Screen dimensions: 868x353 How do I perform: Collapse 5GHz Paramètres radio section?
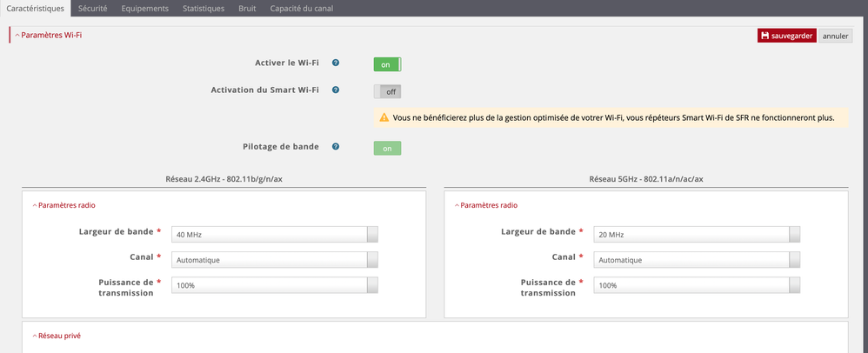pyautogui.click(x=486, y=205)
